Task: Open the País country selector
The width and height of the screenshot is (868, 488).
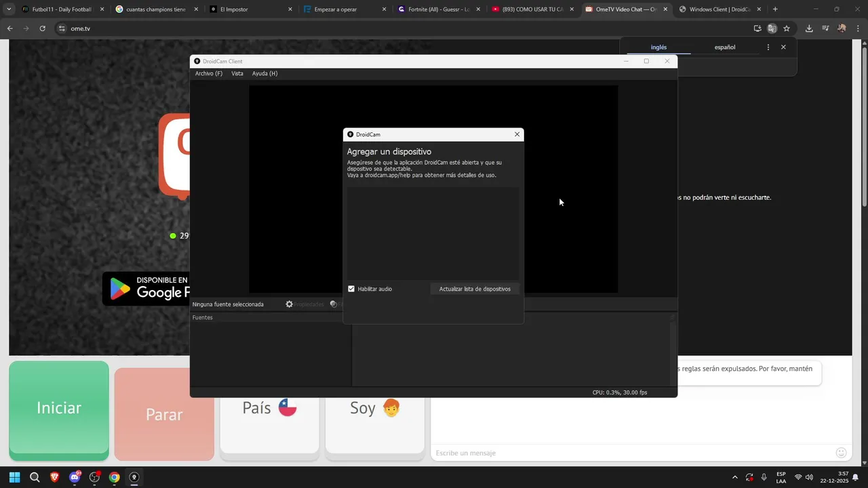Action: (270, 425)
